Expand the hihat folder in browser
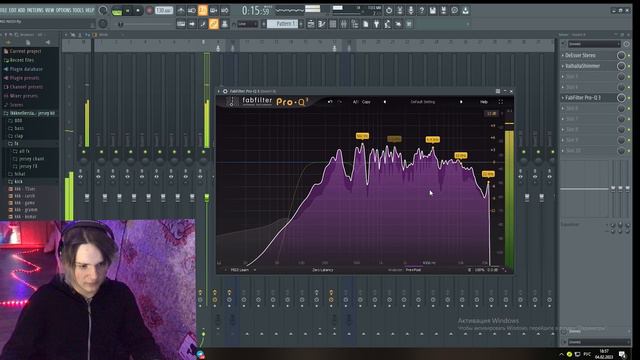This screenshot has width=640, height=360. [x=20, y=174]
